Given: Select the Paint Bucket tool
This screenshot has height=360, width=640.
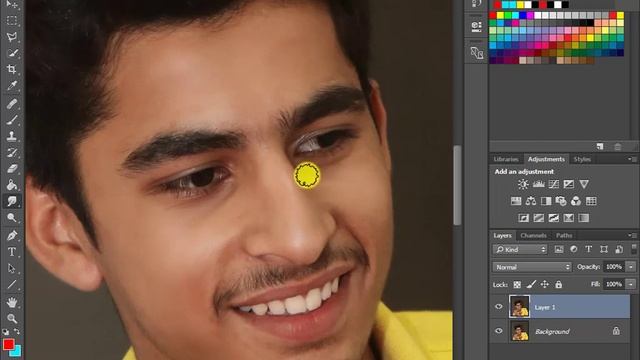Looking at the screenshot, I should [12, 185].
